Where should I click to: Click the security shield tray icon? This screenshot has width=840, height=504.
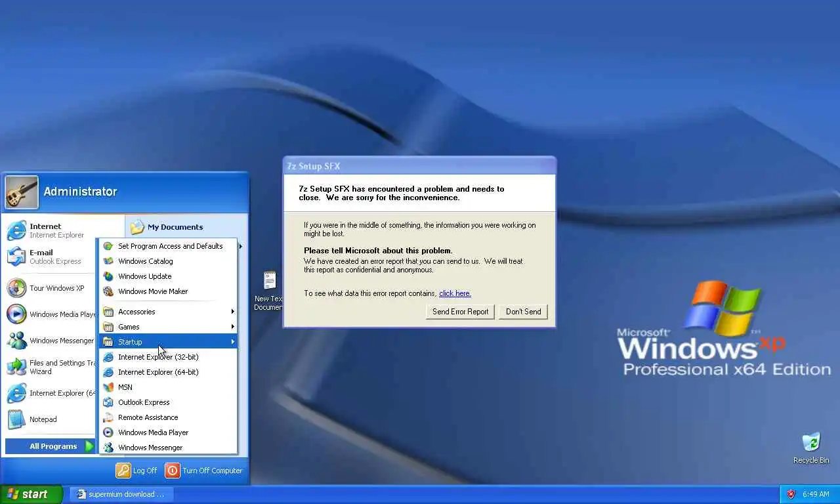pos(791,494)
